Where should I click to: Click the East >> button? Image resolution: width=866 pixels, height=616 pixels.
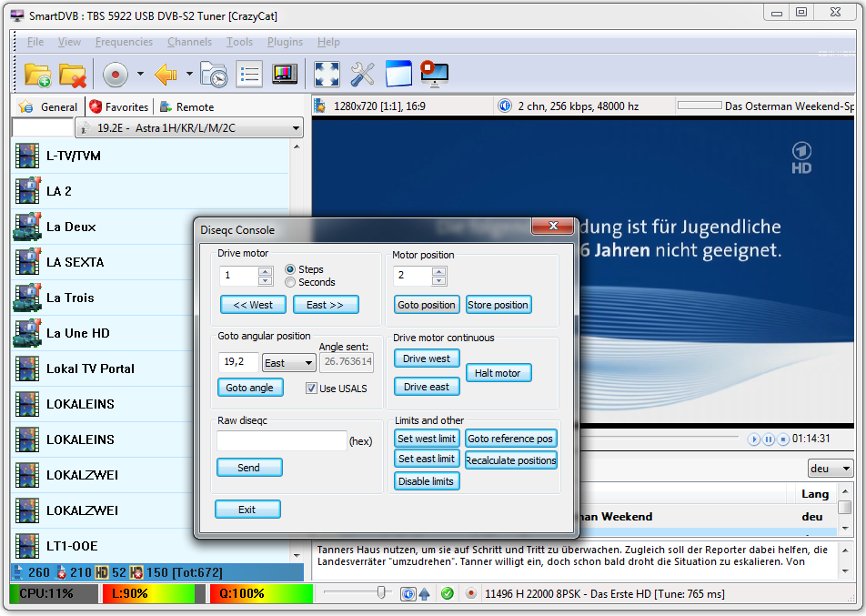(x=326, y=305)
